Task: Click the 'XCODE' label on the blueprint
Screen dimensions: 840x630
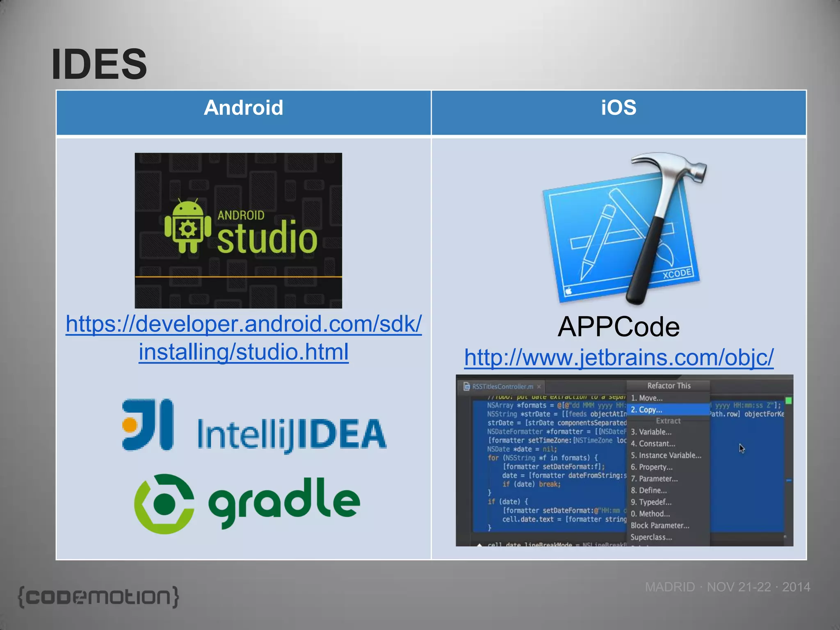Action: click(x=677, y=274)
